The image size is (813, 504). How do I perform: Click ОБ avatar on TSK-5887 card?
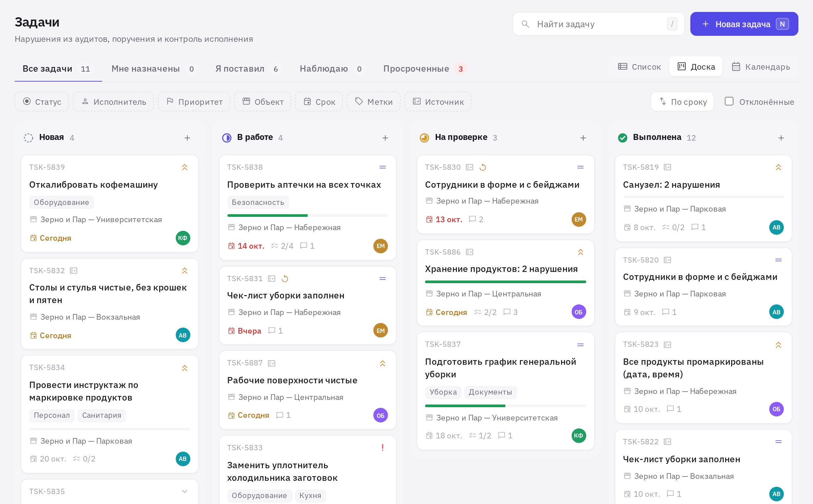tap(381, 415)
